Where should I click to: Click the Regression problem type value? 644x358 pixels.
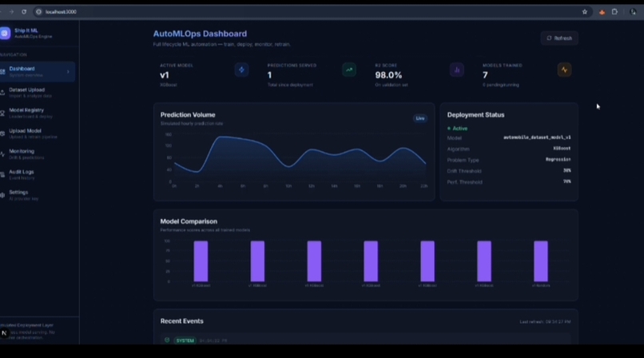(559, 159)
